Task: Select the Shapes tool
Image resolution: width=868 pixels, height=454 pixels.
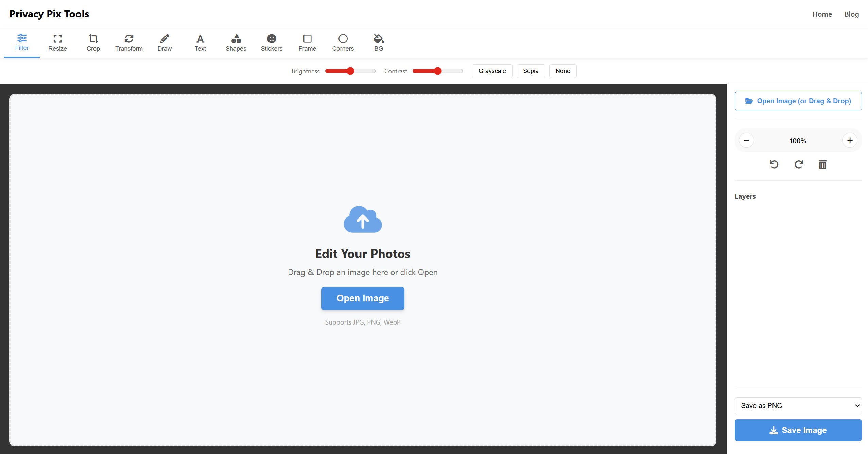Action: coord(236,43)
